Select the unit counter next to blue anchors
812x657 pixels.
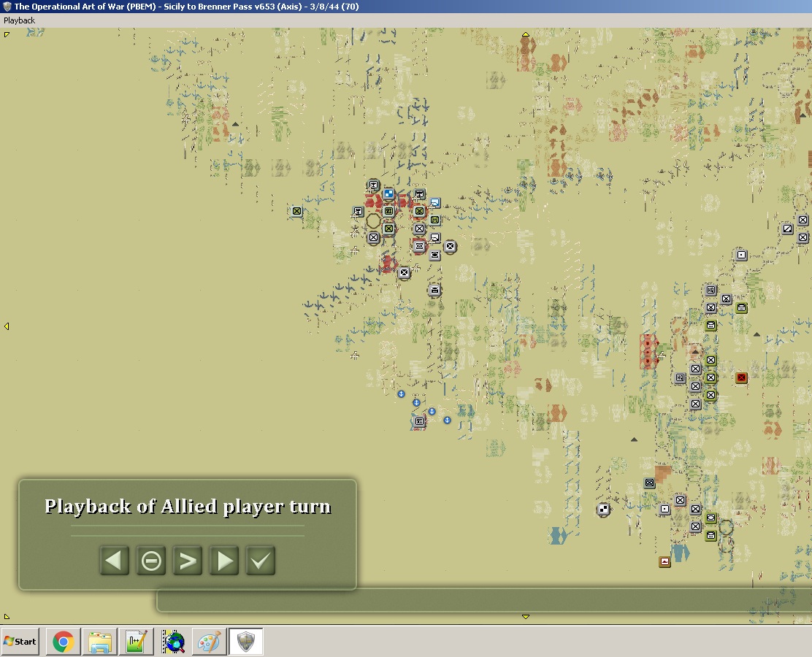click(x=419, y=421)
